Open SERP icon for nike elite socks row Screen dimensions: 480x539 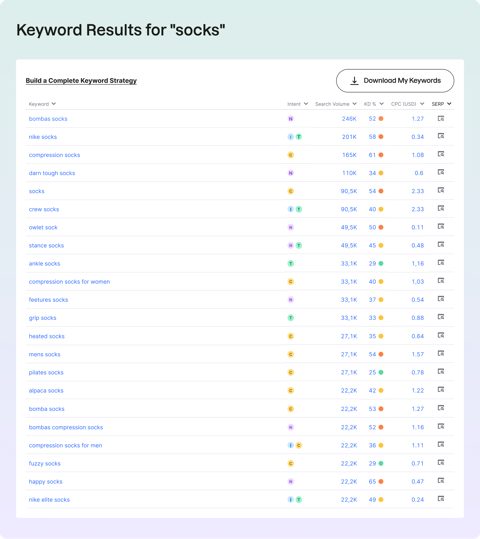pyautogui.click(x=441, y=499)
